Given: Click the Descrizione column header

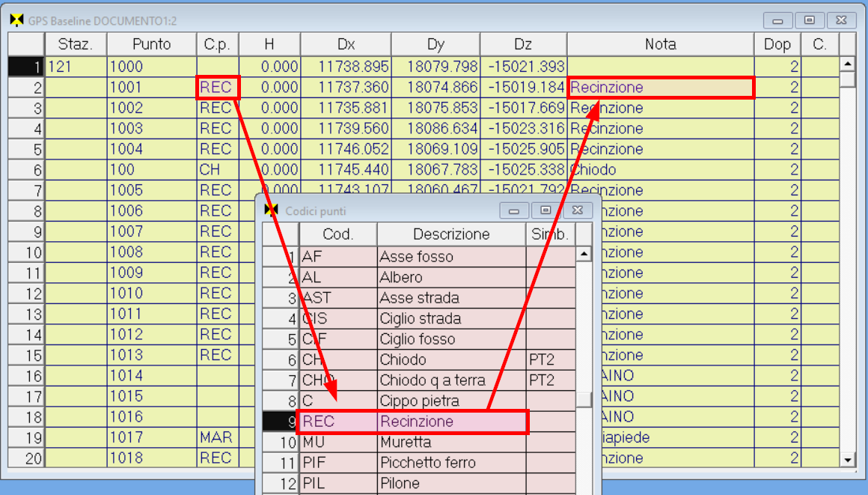Looking at the screenshot, I should (x=451, y=234).
